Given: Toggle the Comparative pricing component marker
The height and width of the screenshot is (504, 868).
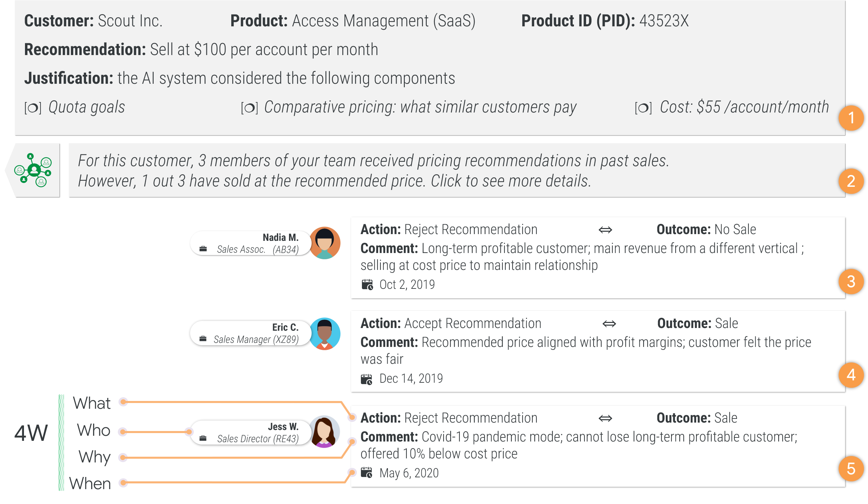Looking at the screenshot, I should [249, 108].
